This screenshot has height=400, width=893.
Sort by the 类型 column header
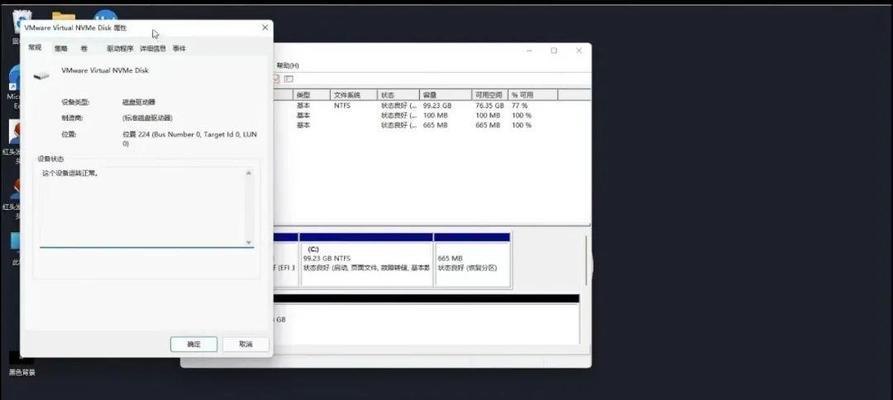coord(312,95)
